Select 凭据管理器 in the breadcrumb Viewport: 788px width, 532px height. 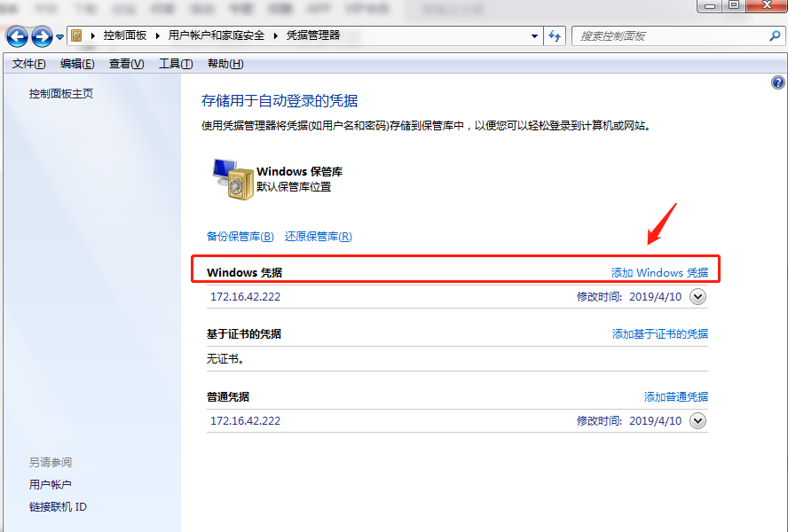pyautogui.click(x=313, y=35)
